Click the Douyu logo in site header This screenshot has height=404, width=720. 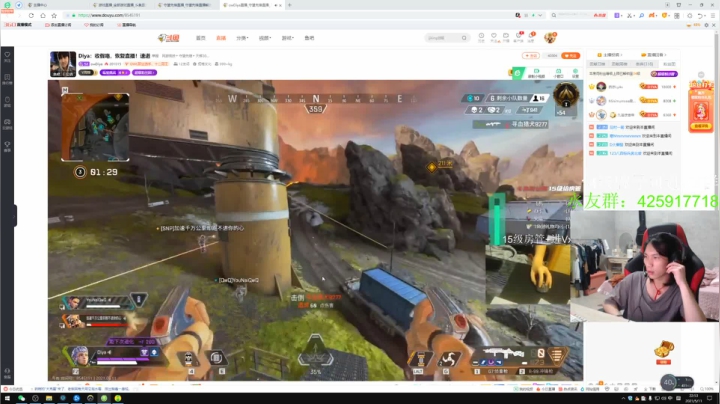(168, 38)
